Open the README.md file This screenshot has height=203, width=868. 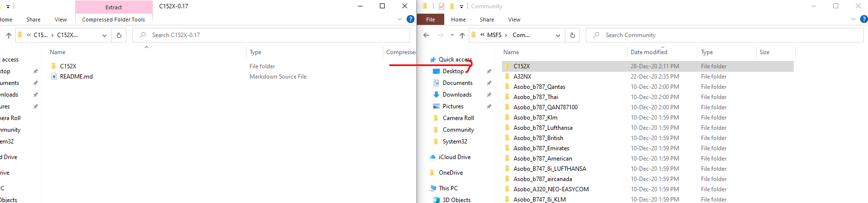[76, 77]
